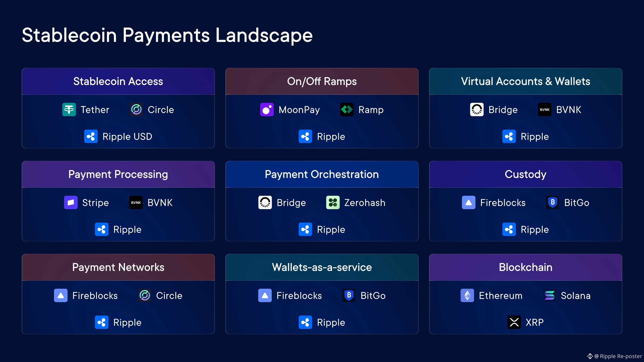Image resolution: width=644 pixels, height=362 pixels.
Task: Select the Custody header
Action: (x=525, y=174)
